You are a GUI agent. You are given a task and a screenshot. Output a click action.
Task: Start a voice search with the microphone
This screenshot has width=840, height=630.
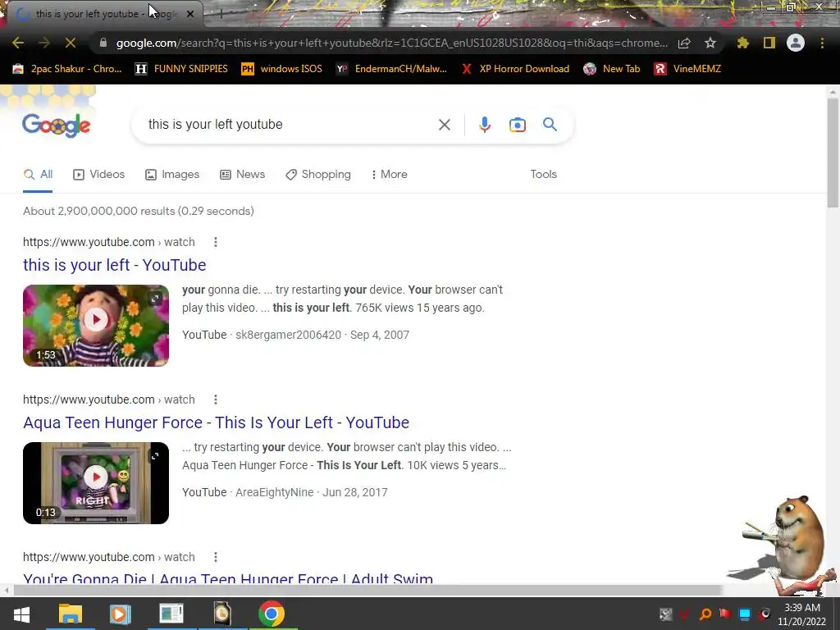pyautogui.click(x=484, y=125)
